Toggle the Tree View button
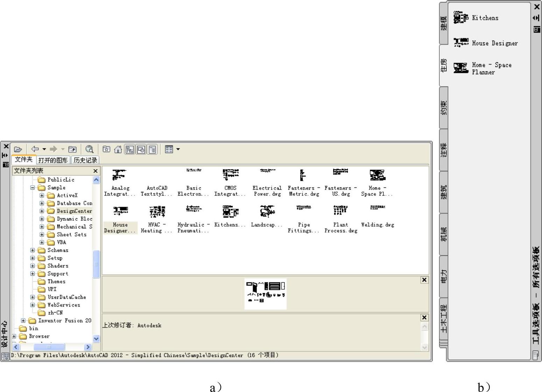The width and height of the screenshot is (542, 392). coord(130,150)
